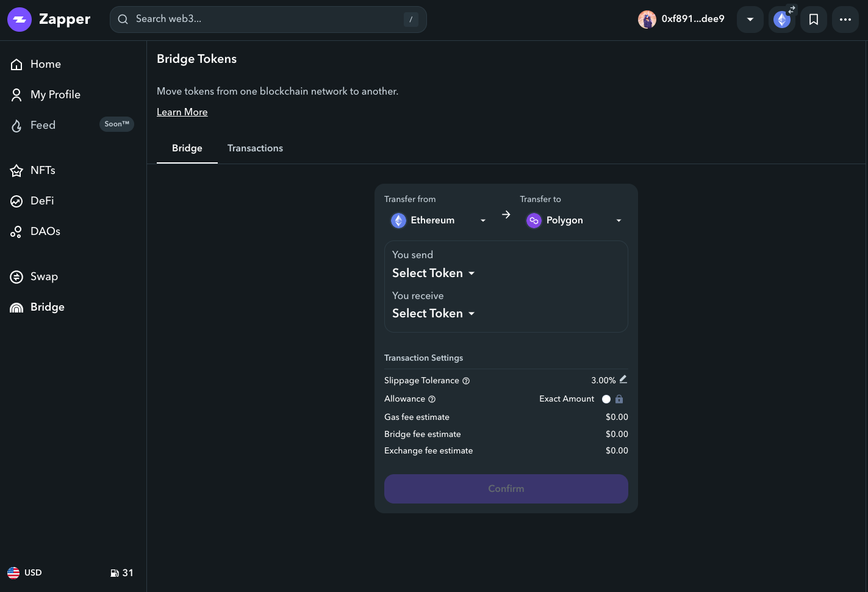This screenshot has height=592, width=868.
Task: Open Swap from the sidebar
Action: [44, 276]
